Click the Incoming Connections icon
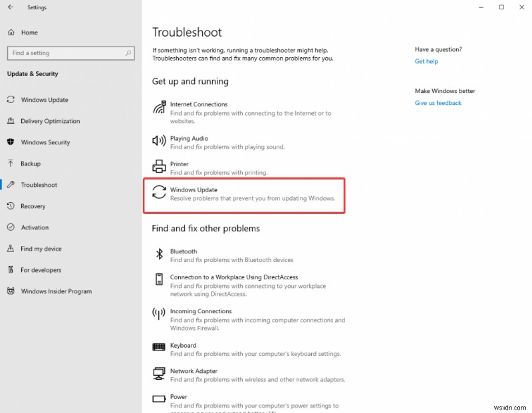This screenshot has height=413, width=532. coord(159,314)
